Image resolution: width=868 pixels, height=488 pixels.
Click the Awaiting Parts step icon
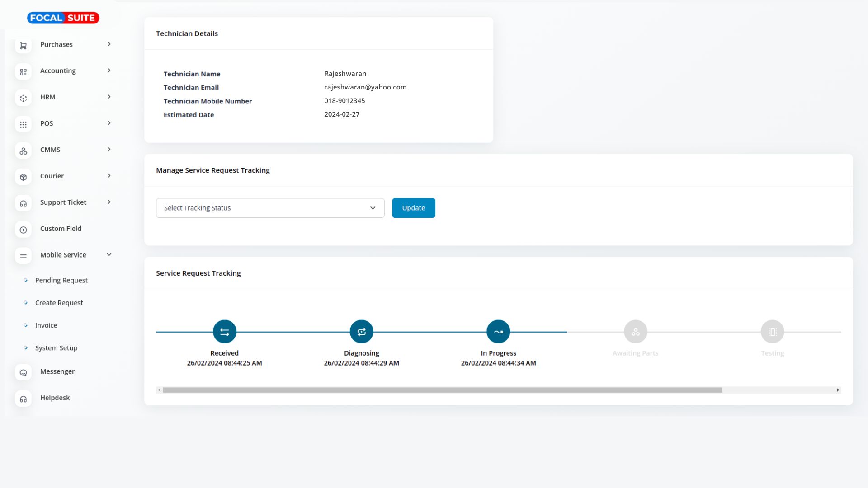(x=635, y=332)
